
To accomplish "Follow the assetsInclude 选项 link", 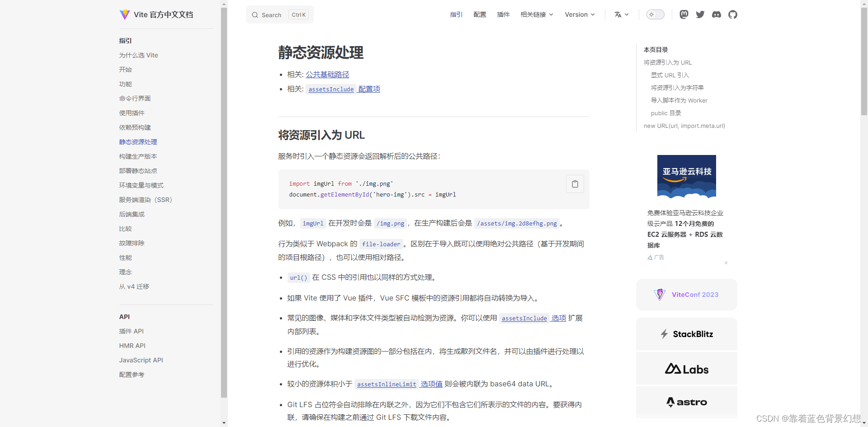I will [x=533, y=318].
